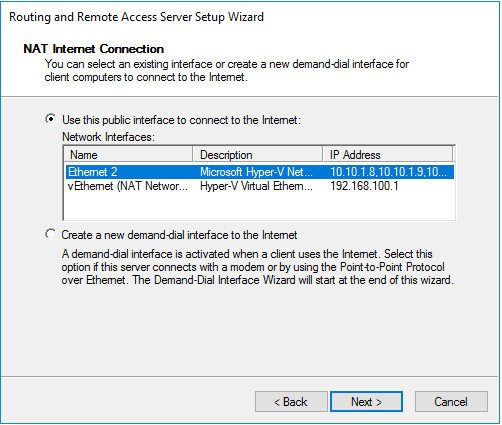This screenshot has height=425, width=502.
Task: Click the 192.168.100.1 IP address cell
Action: tap(364, 186)
